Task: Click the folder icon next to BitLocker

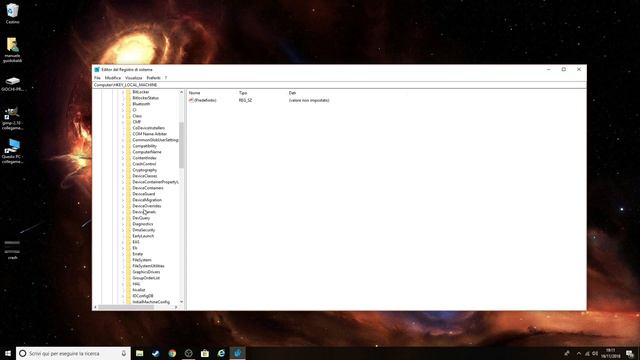Action: [129, 92]
